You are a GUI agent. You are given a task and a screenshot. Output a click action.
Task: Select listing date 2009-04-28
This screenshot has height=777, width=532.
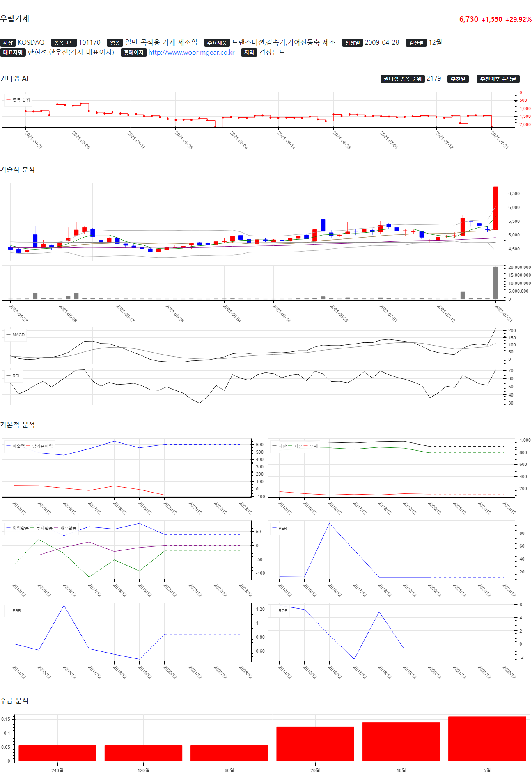pos(382,43)
